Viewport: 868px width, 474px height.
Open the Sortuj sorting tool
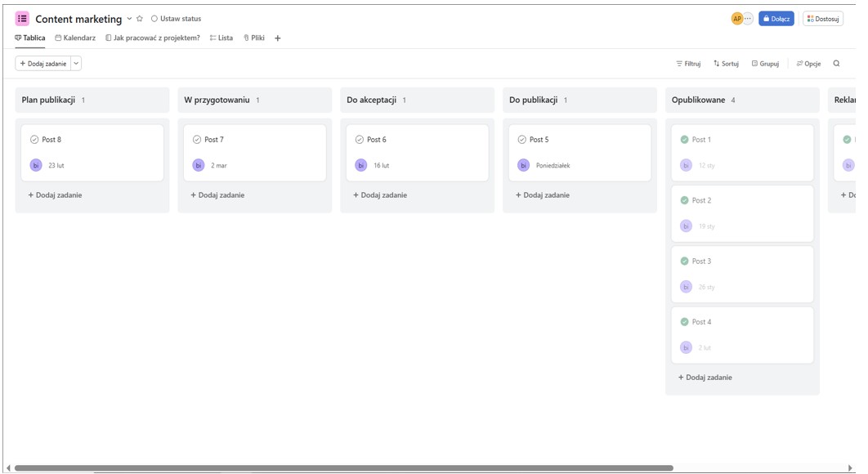726,64
